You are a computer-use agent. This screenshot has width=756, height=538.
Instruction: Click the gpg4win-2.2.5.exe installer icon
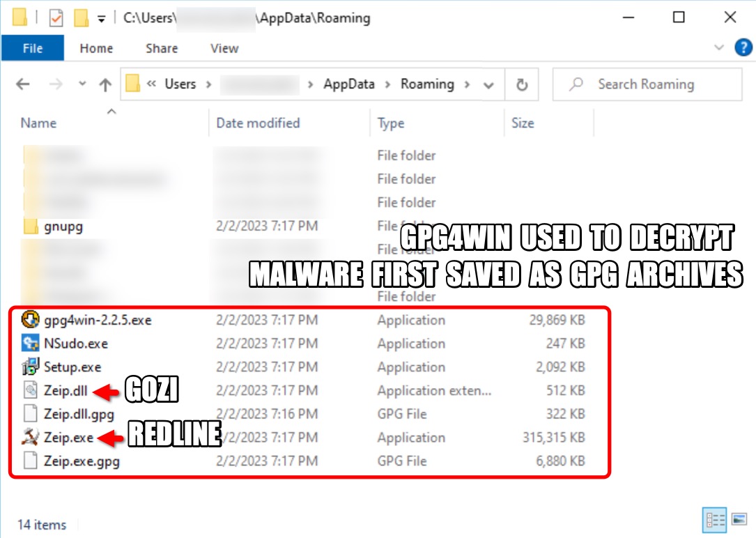tap(31, 320)
